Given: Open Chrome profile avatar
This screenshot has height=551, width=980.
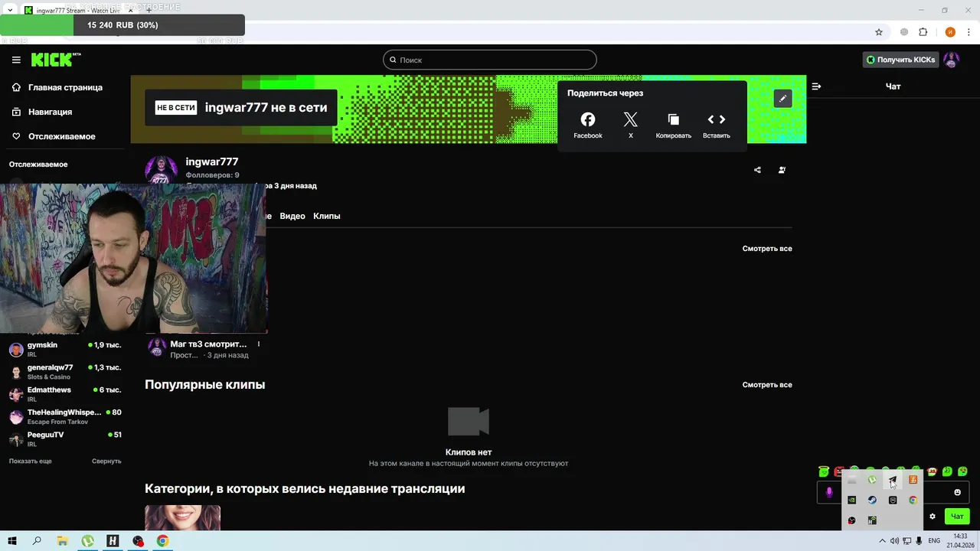Looking at the screenshot, I should click(950, 32).
